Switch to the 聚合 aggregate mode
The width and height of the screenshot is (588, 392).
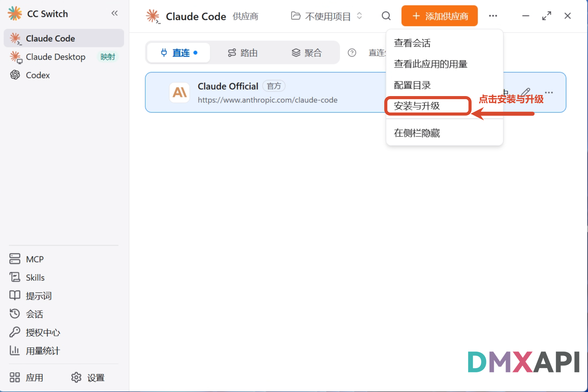307,53
